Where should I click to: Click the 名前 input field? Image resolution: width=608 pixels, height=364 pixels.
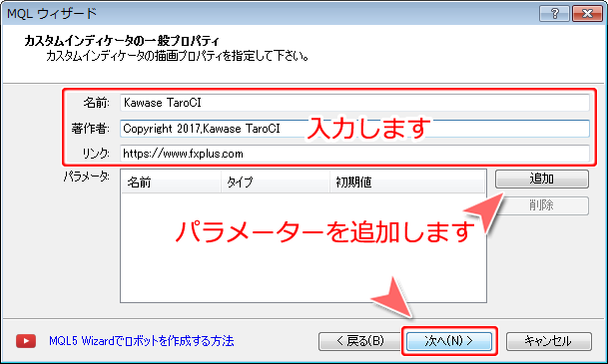(354, 103)
